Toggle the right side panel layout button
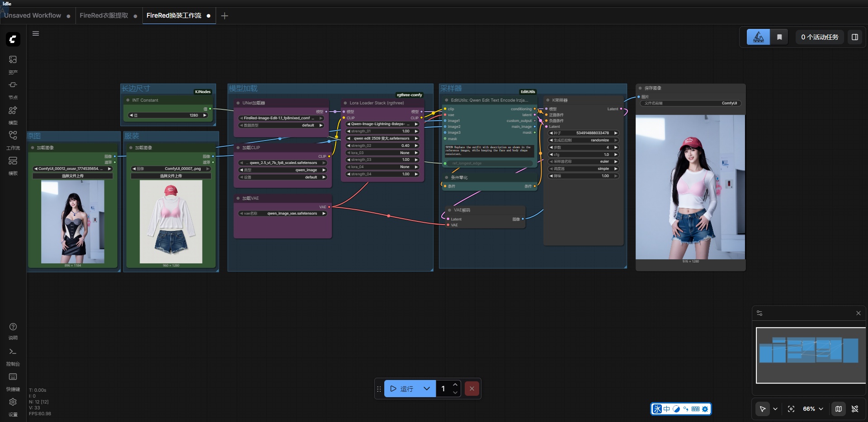This screenshot has height=422, width=868. tap(855, 37)
